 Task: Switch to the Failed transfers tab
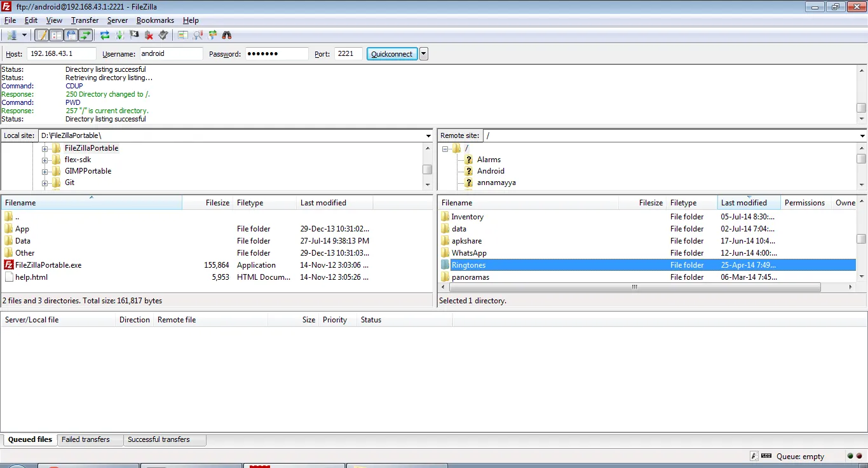tap(89, 439)
